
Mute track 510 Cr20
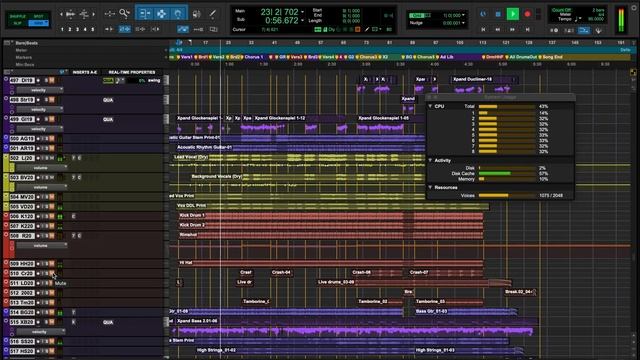point(52,273)
